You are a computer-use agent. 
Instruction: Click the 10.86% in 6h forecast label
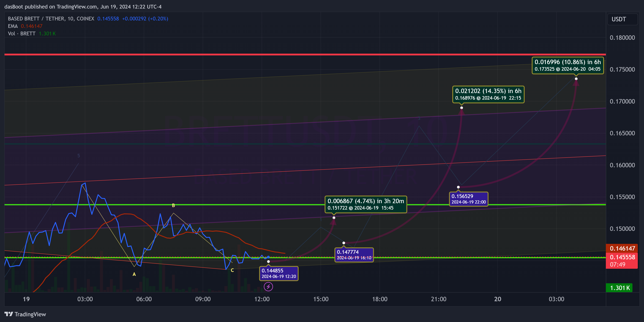pyautogui.click(x=567, y=65)
